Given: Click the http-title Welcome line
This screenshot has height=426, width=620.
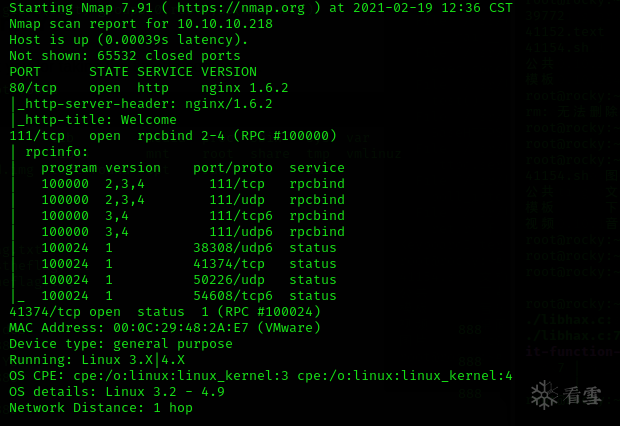Looking at the screenshot, I should 97,120.
